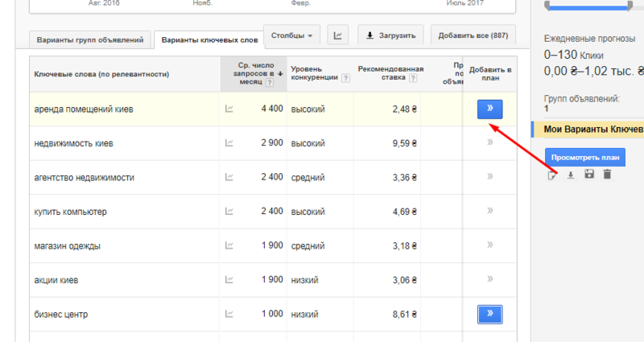Click the '0–130 Клики' forecast
The image size is (644, 342).
(x=573, y=55)
